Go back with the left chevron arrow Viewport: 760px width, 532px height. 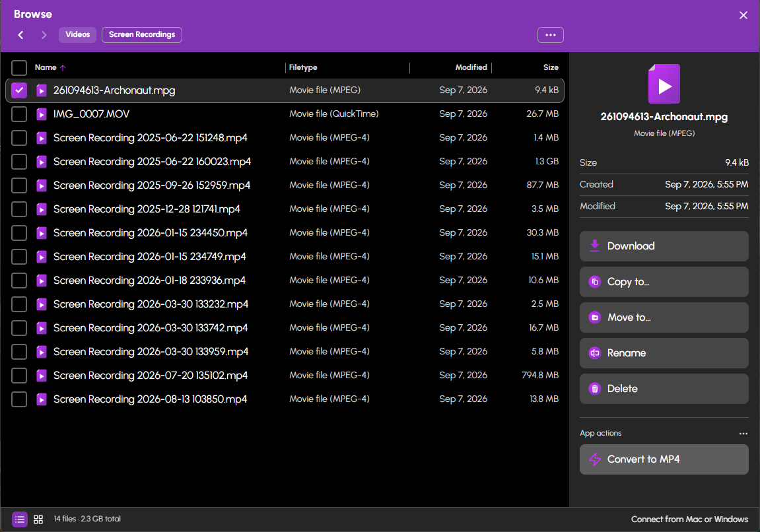(20, 35)
